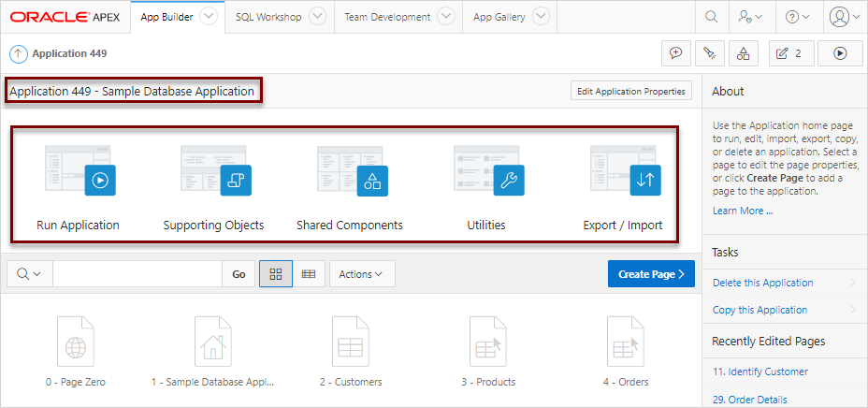Select the App Builder tab
Image resolution: width=868 pixels, height=408 pixels.
pyautogui.click(x=166, y=17)
